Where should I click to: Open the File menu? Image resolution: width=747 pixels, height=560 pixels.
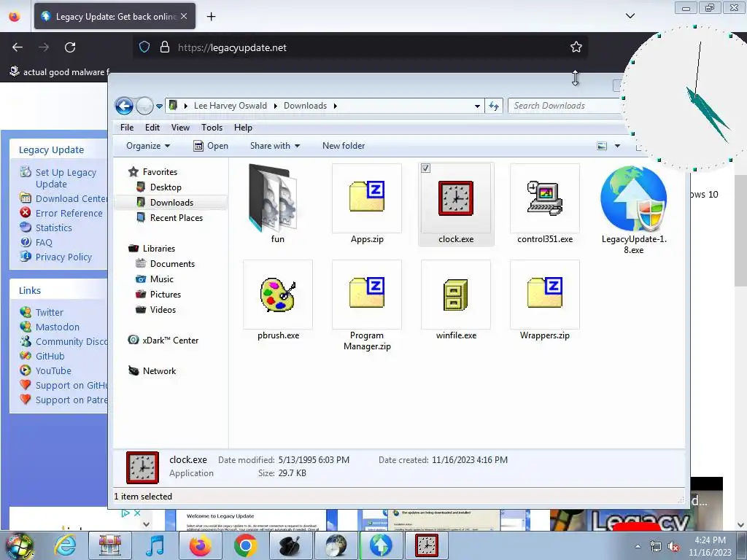pos(127,128)
